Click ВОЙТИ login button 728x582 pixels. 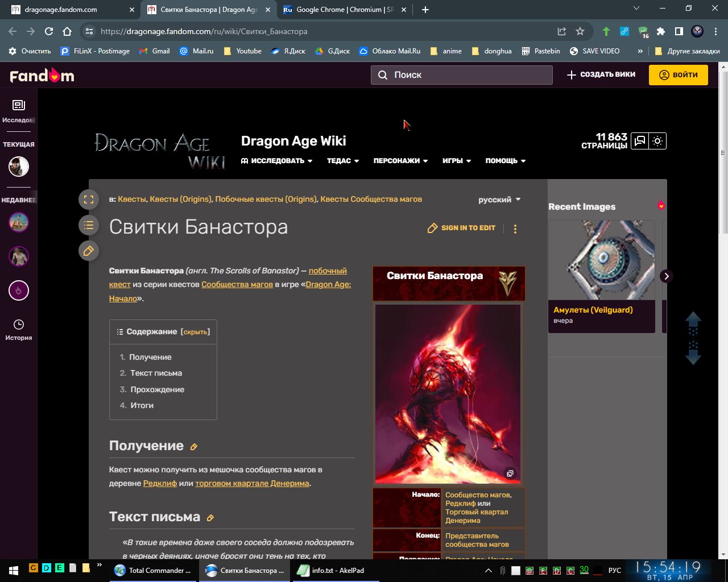[x=679, y=75]
